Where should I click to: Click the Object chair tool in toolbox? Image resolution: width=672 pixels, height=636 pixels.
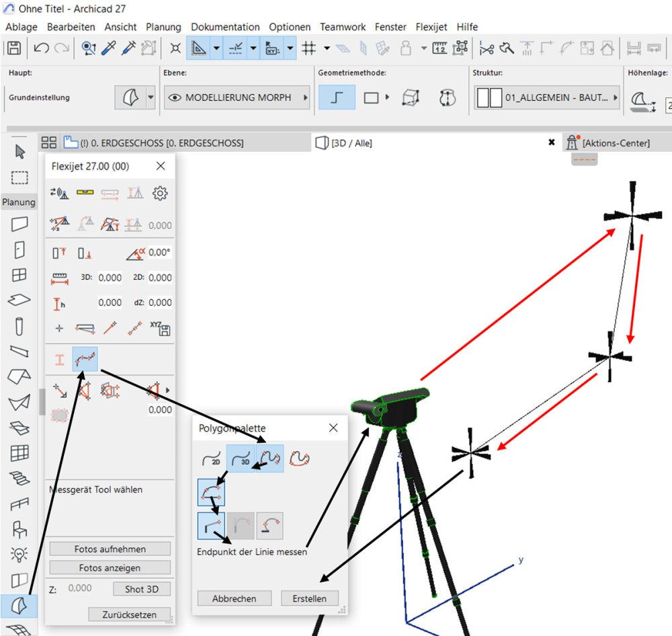click(19, 529)
